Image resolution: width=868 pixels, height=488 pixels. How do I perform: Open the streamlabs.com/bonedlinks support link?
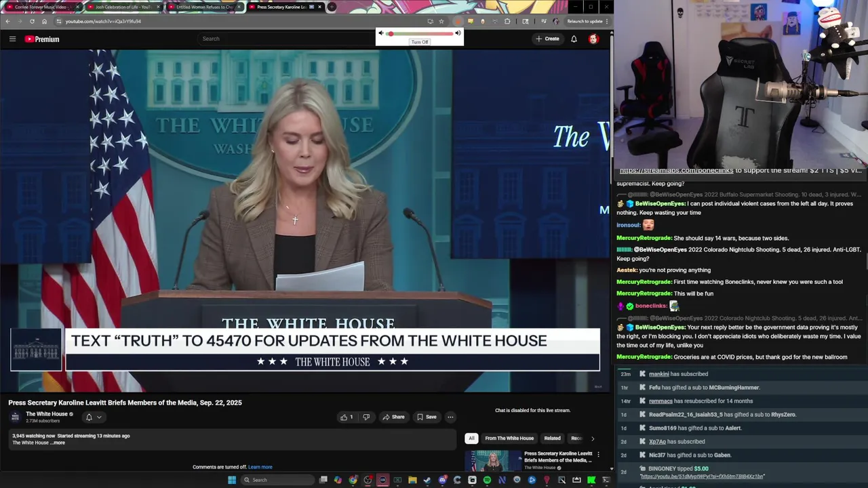click(x=676, y=170)
